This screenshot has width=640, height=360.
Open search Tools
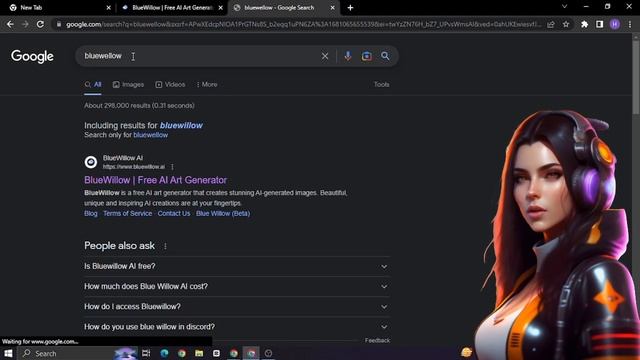[x=381, y=84]
